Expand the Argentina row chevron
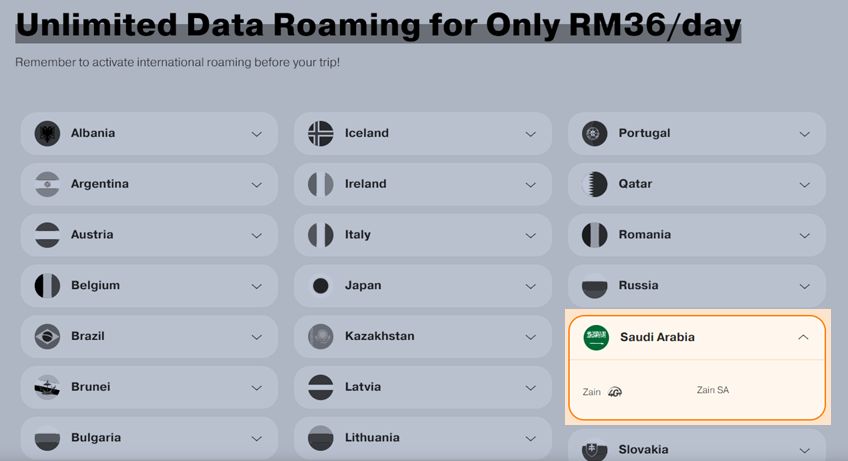The height and width of the screenshot is (461, 848). point(257,185)
